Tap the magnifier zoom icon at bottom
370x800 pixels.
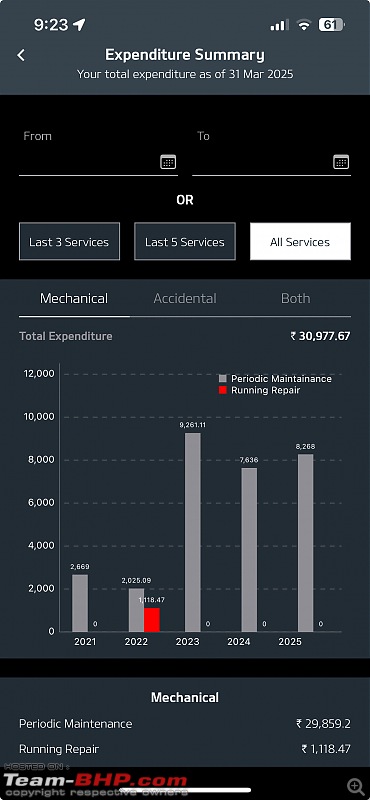(355, 786)
